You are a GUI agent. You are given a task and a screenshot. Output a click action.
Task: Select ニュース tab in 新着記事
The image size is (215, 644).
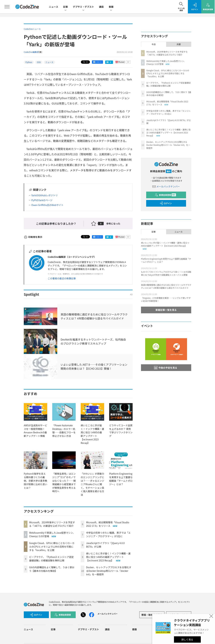[x=178, y=232]
